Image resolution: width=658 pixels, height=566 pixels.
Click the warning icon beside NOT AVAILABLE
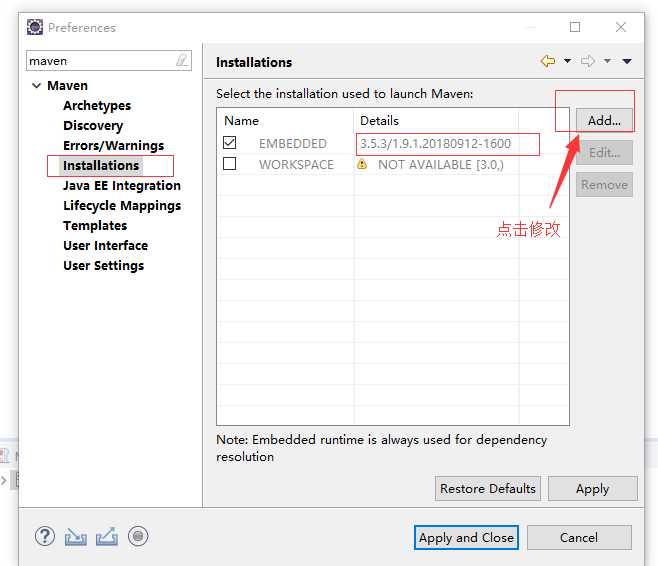(x=362, y=164)
